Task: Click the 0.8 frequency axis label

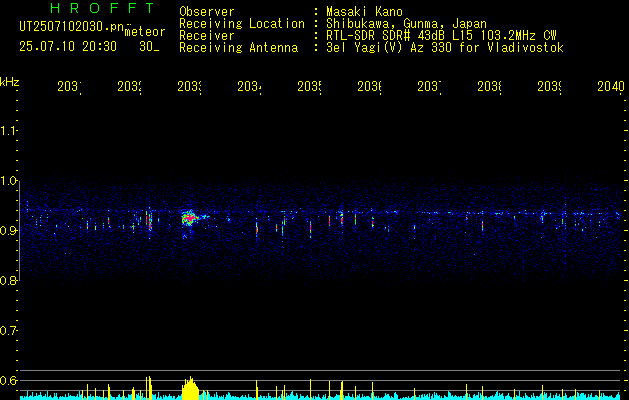Action: [8, 280]
